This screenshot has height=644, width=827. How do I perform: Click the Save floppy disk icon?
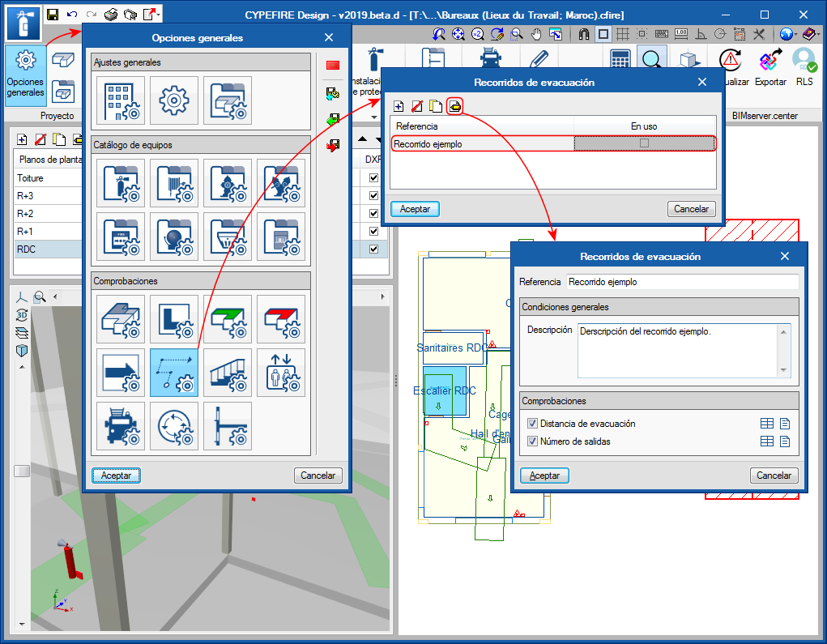[x=53, y=15]
